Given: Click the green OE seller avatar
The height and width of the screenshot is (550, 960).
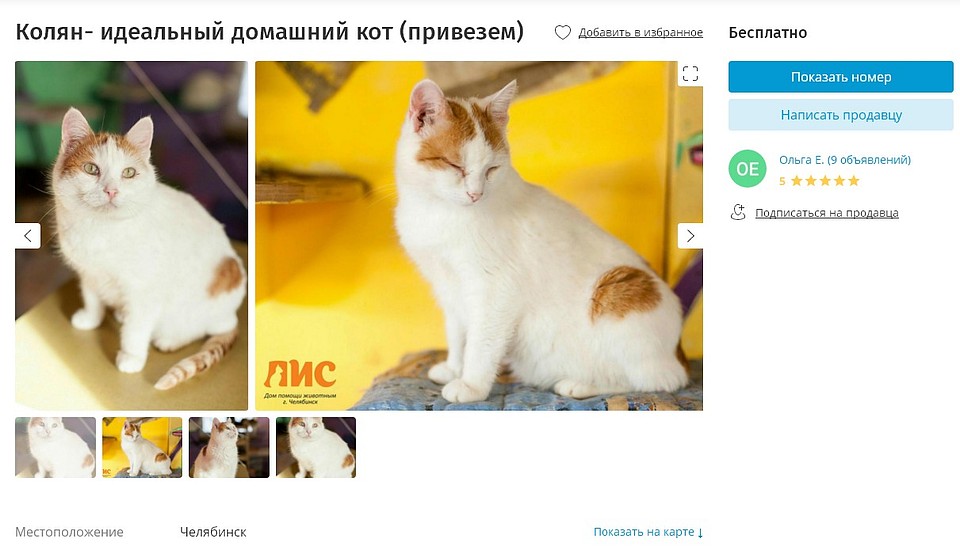Looking at the screenshot, I should [x=747, y=168].
